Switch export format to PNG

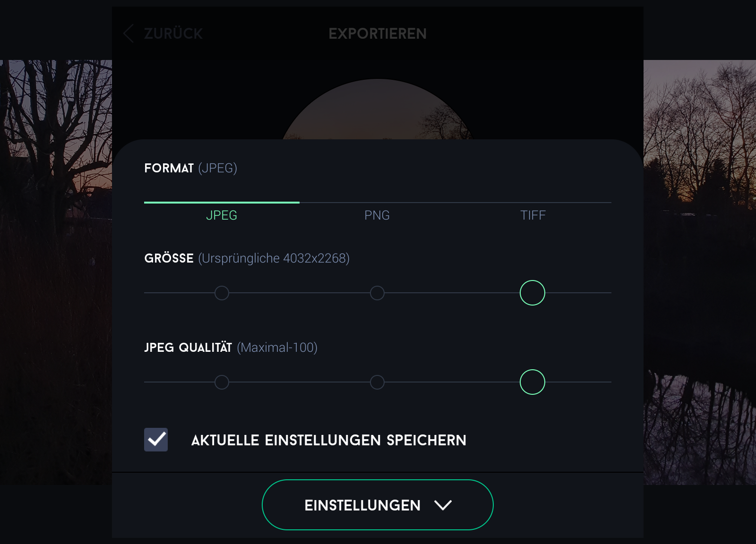tap(377, 215)
